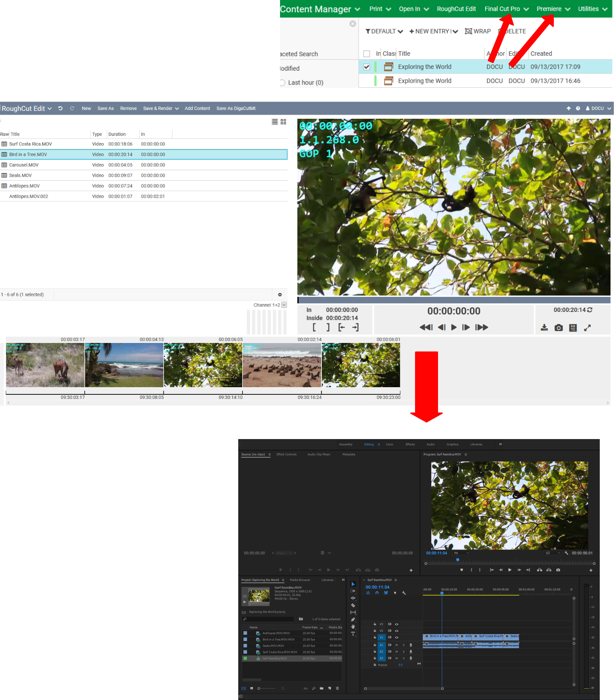Uncheck the selected Exploring the World entry
Viewport: 614px width, 700px height.
coord(367,67)
